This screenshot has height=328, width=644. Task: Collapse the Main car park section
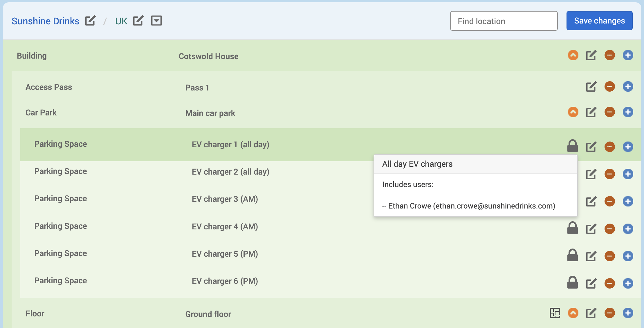[x=573, y=112]
